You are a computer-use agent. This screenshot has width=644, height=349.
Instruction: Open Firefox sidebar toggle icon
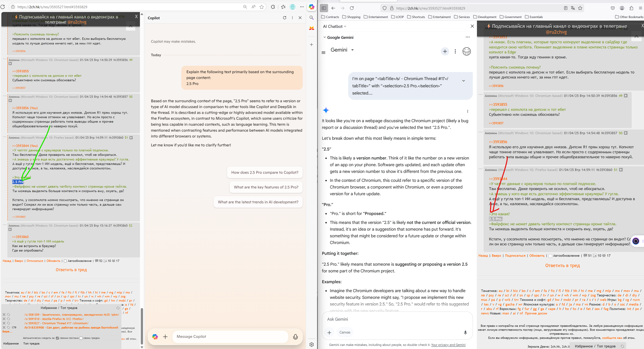(324, 8)
